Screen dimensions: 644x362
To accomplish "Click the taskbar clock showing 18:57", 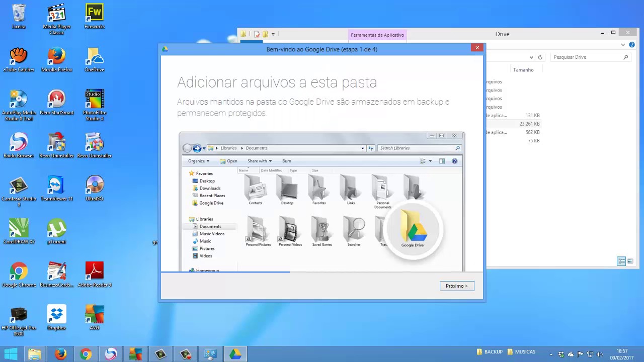I will [622, 354].
